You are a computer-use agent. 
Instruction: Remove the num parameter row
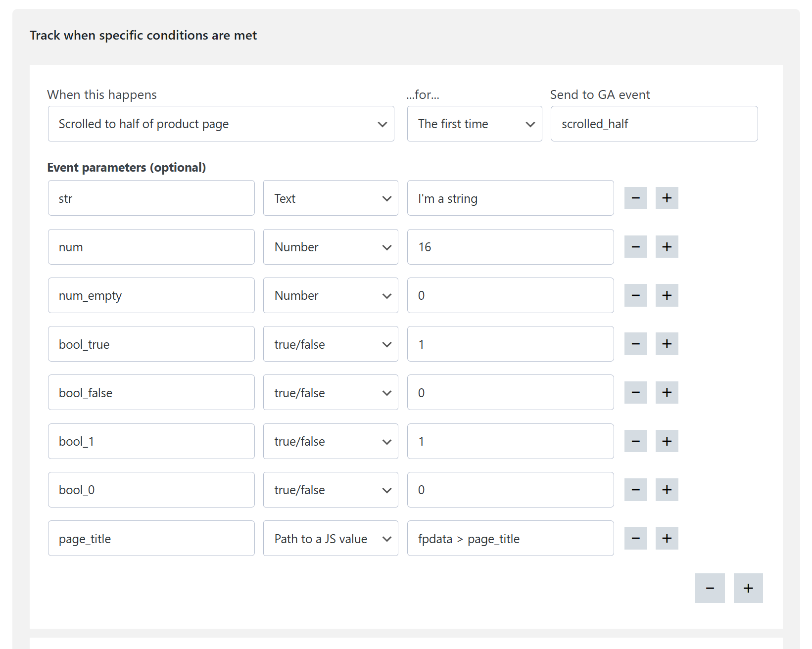(x=635, y=246)
